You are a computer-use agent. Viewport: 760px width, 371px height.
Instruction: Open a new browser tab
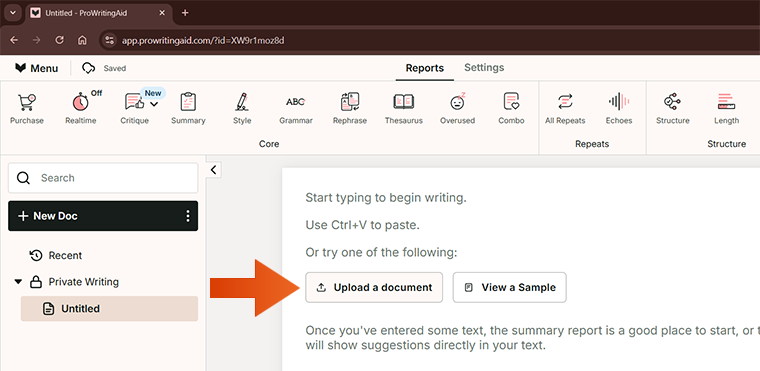click(185, 13)
